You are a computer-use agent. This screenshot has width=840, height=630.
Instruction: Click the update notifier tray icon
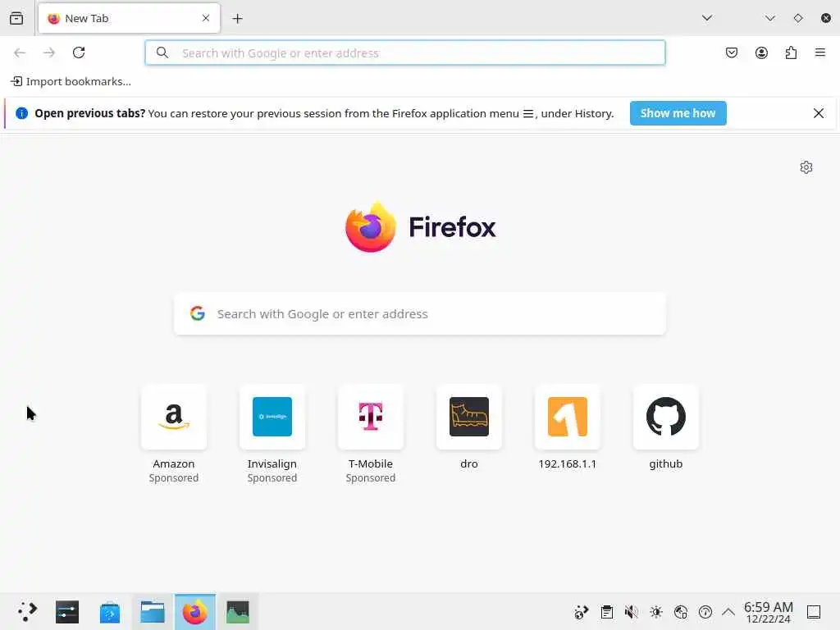(x=705, y=612)
